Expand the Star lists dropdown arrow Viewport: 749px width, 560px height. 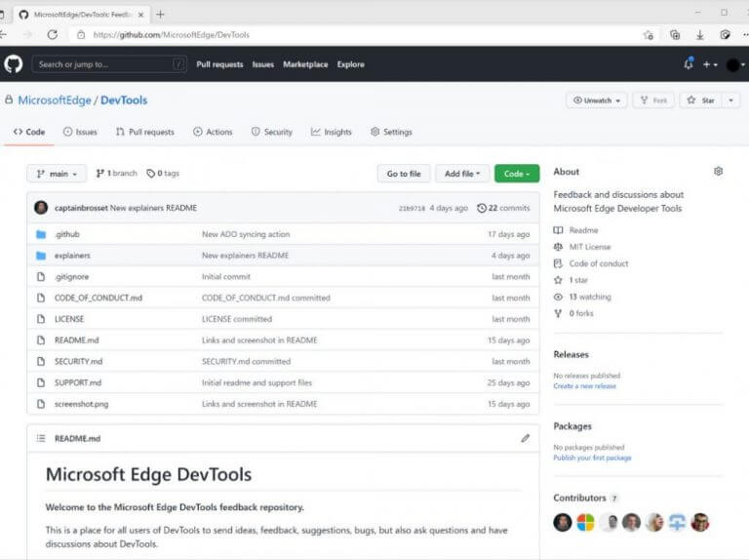coord(730,100)
